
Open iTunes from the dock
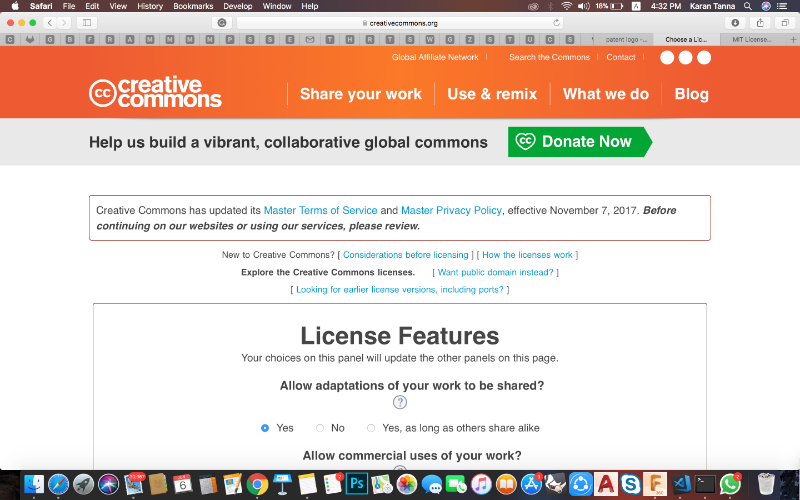(x=481, y=484)
